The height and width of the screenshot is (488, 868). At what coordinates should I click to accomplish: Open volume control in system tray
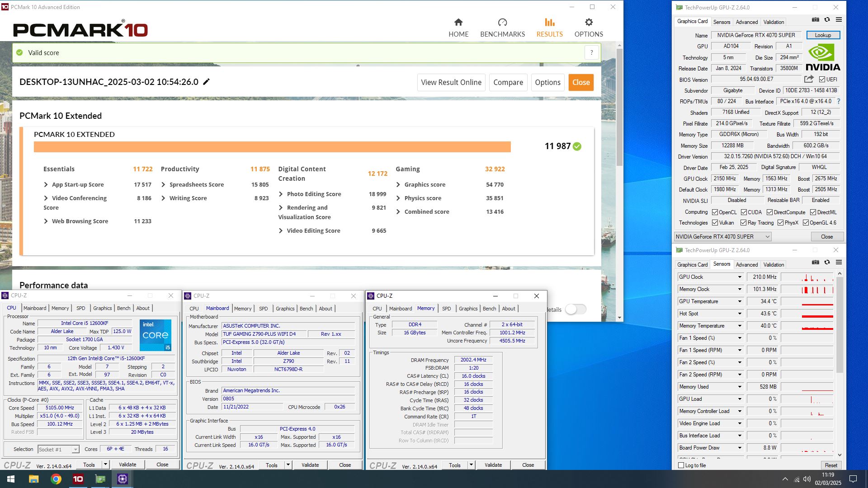[807, 479]
